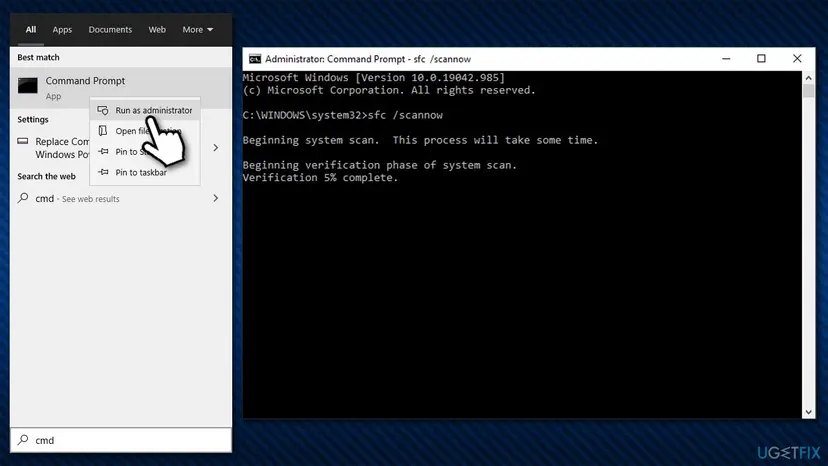Select Pin to taskbar menu entry
The height and width of the screenshot is (466, 828).
(145, 172)
